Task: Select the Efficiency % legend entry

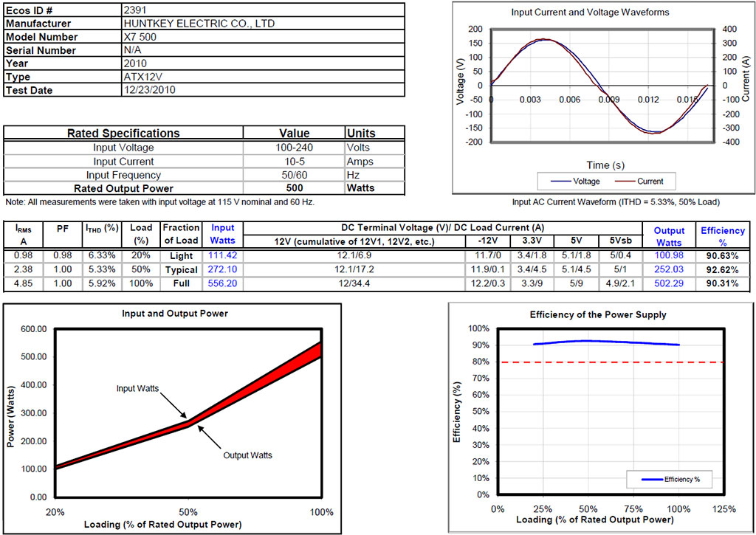Action: pyautogui.click(x=670, y=479)
